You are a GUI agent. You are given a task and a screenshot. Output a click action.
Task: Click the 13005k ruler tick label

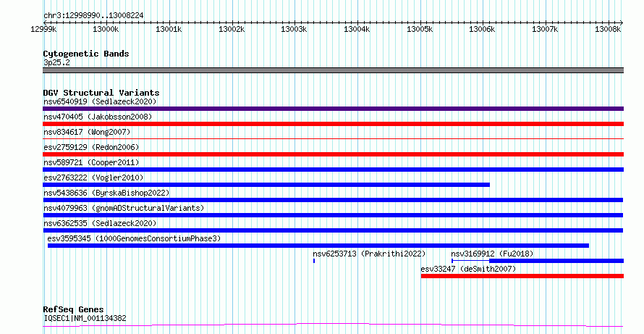coord(420,30)
